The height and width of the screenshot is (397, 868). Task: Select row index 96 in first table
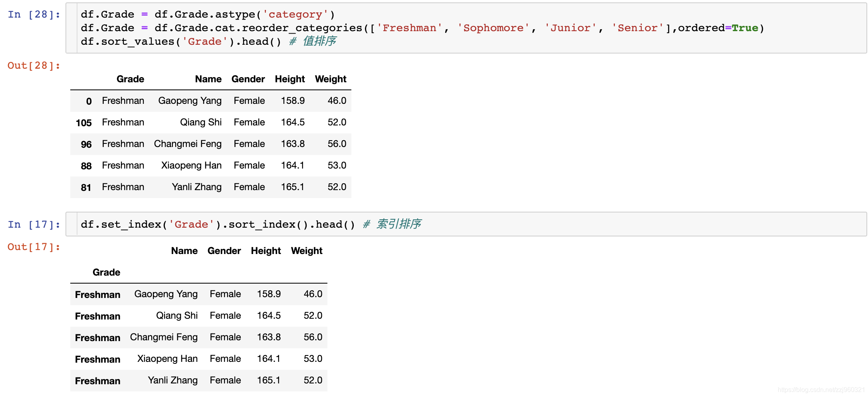point(86,144)
